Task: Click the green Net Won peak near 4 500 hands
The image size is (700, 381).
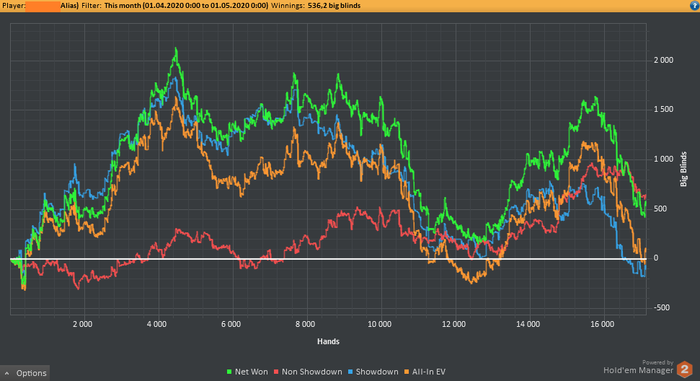Action: point(176,49)
